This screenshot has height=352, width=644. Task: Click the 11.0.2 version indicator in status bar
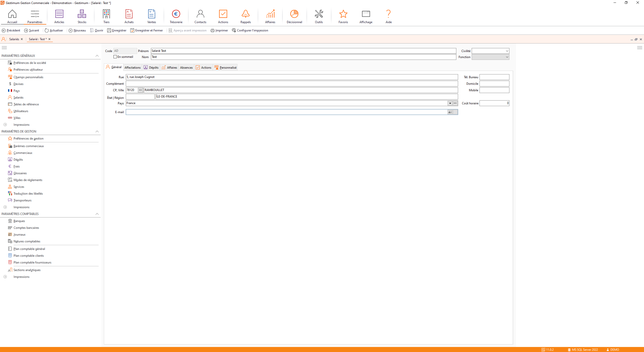tap(548, 350)
